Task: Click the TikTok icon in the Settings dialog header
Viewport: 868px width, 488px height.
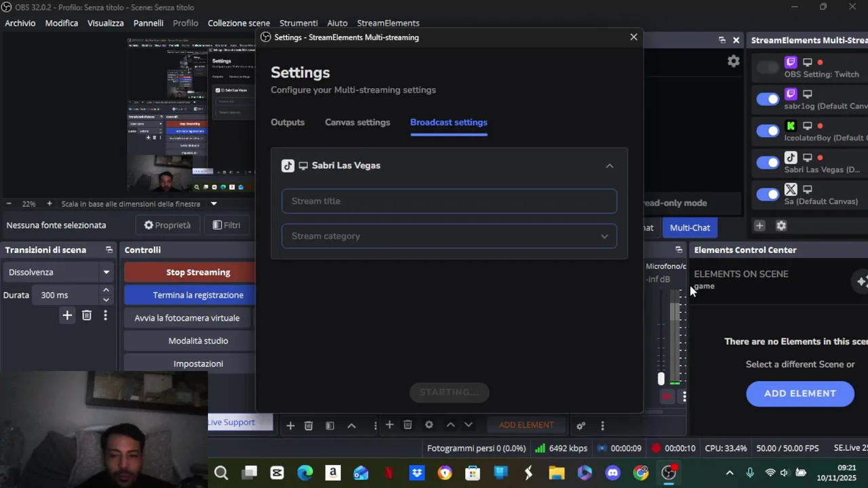Action: pos(288,165)
